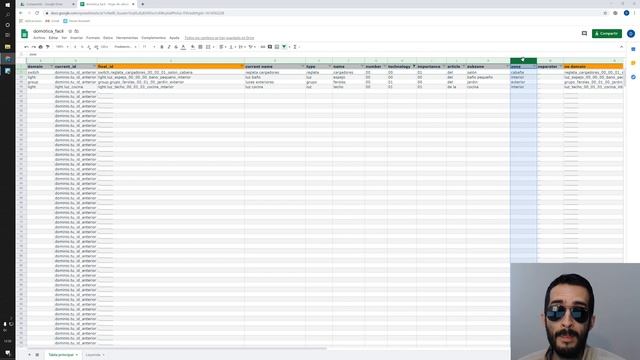Open filter dropdown on final_id column
The image size is (640, 360).
(242, 67)
